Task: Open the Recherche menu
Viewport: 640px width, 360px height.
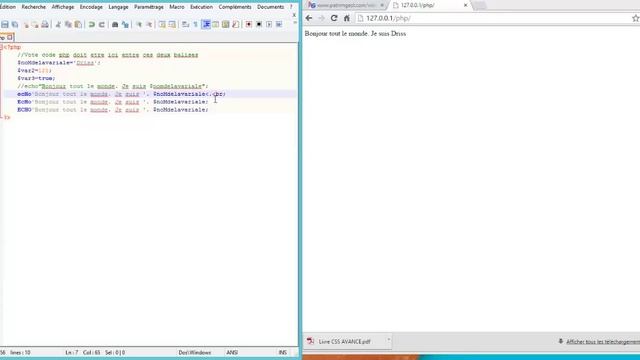Action: click(x=34, y=7)
